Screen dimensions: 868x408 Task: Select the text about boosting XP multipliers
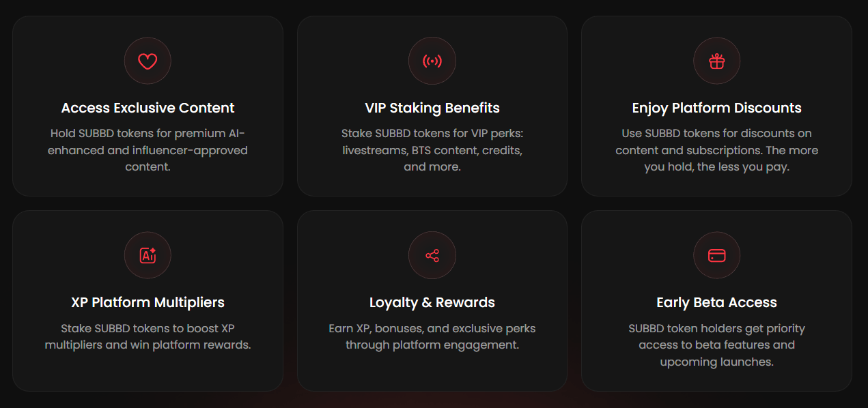(x=148, y=336)
